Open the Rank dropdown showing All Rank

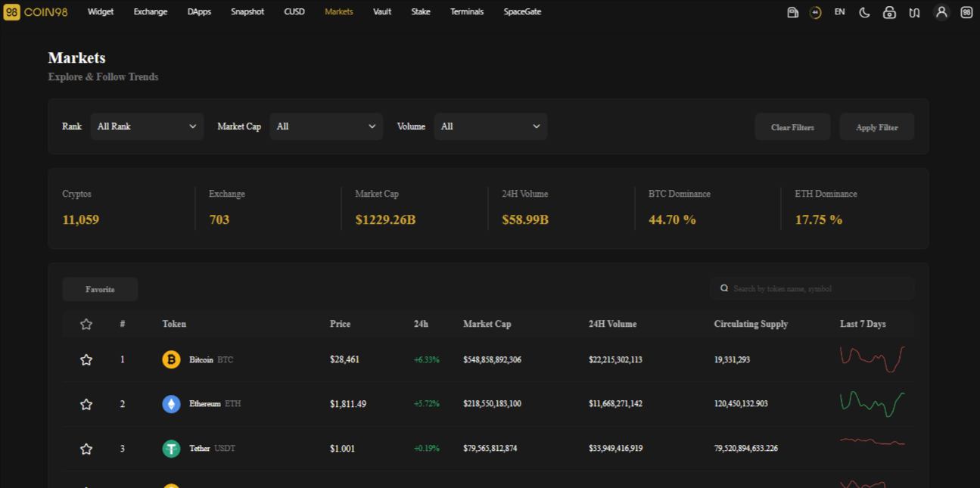point(147,126)
